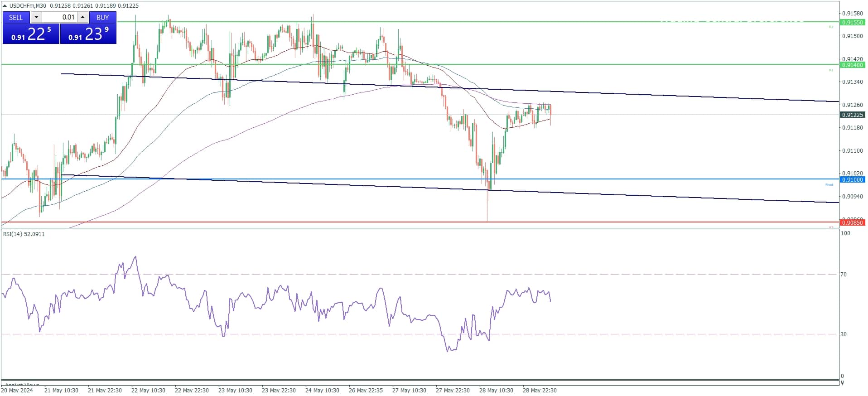This screenshot has width=868, height=396.
Task: Click the RSI(14) 52.0911 indicator label
Action: [24, 234]
